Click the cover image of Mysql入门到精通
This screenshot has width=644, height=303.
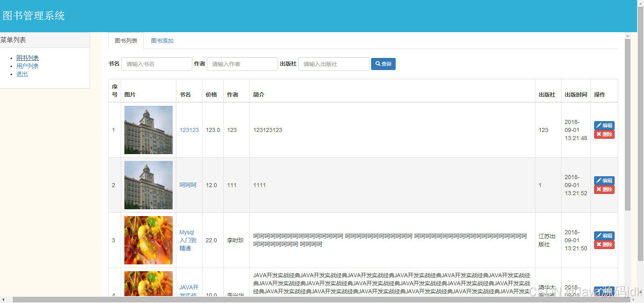pos(149,240)
